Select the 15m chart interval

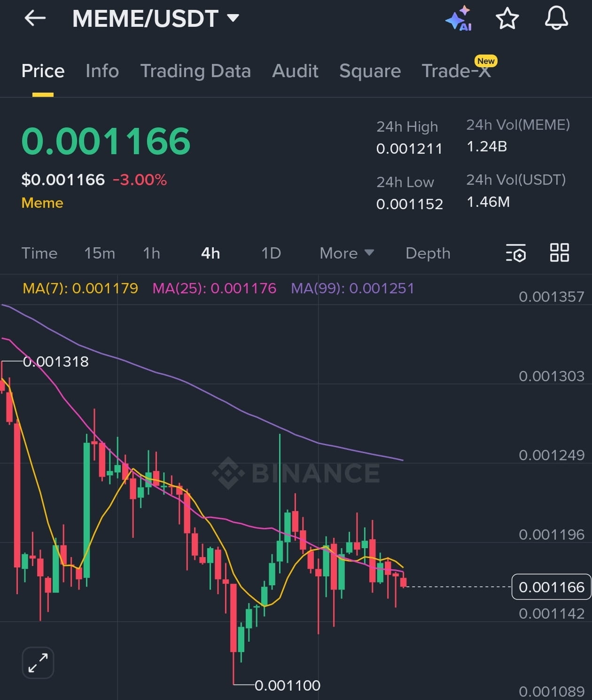point(100,253)
